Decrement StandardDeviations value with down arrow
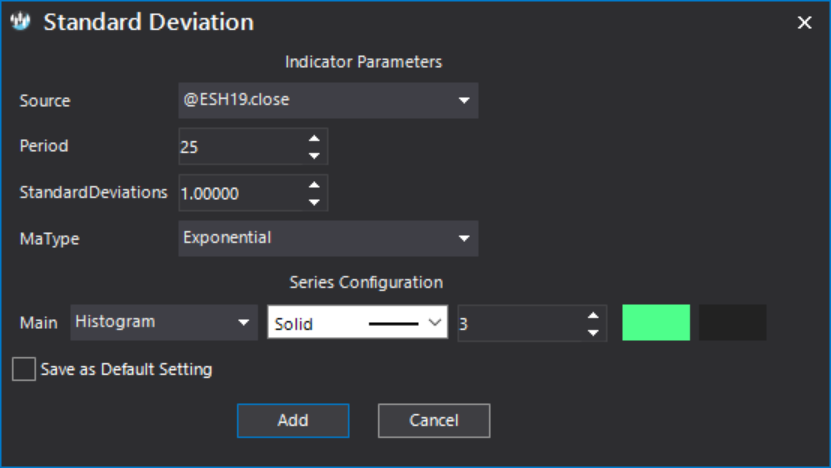The height and width of the screenshot is (468, 831). (314, 202)
